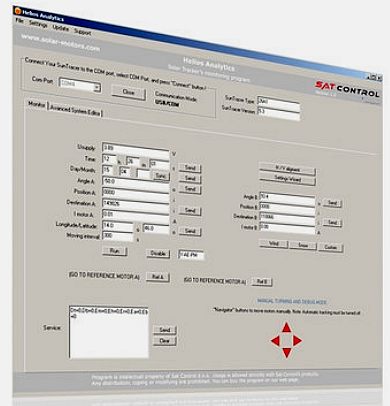The height and width of the screenshot is (406, 390).
Task: Click the Helios Analytics title bar icon
Action: [18, 11]
